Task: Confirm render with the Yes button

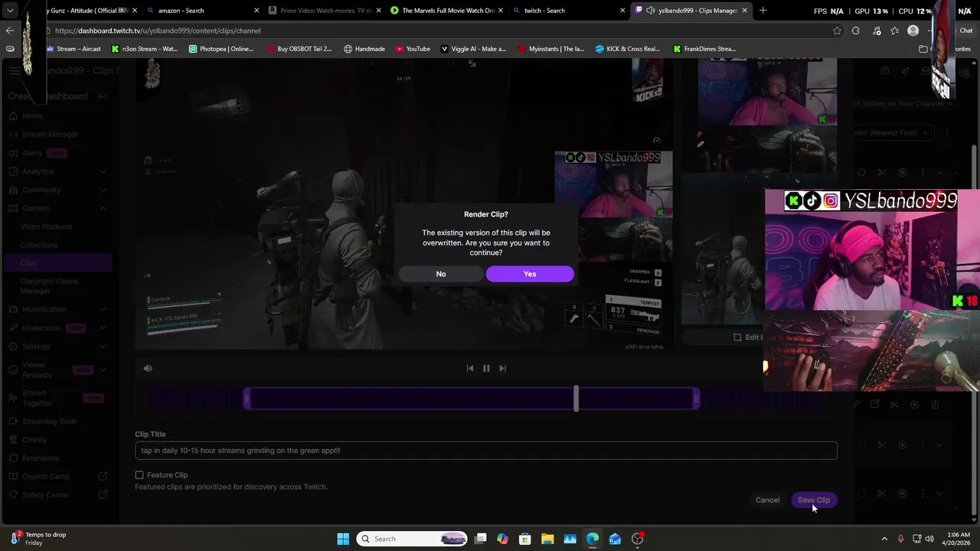Action: pos(530,274)
